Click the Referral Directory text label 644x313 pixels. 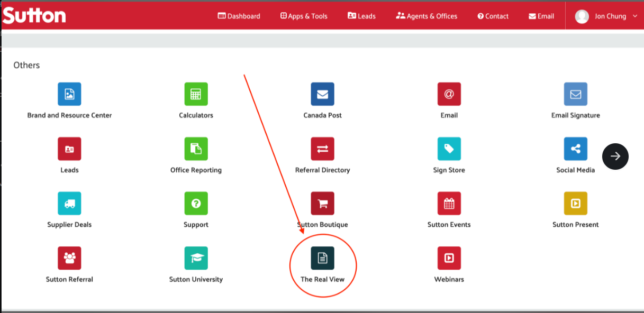pyautogui.click(x=322, y=170)
